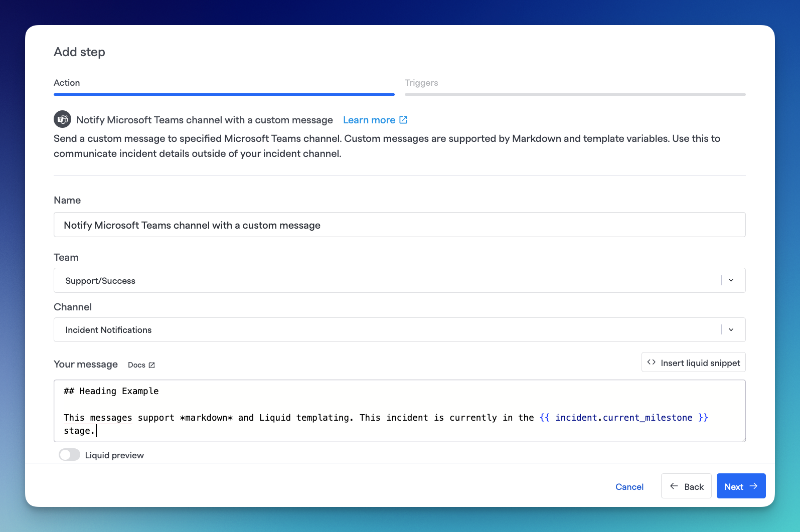Expand the Channel dropdown chevron
800x532 pixels.
731,329
